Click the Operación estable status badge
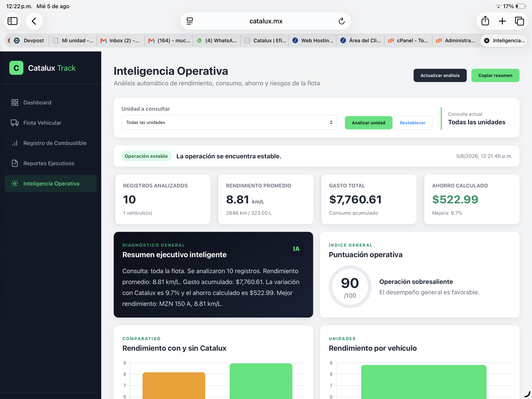This screenshot has width=532, height=399. point(146,156)
